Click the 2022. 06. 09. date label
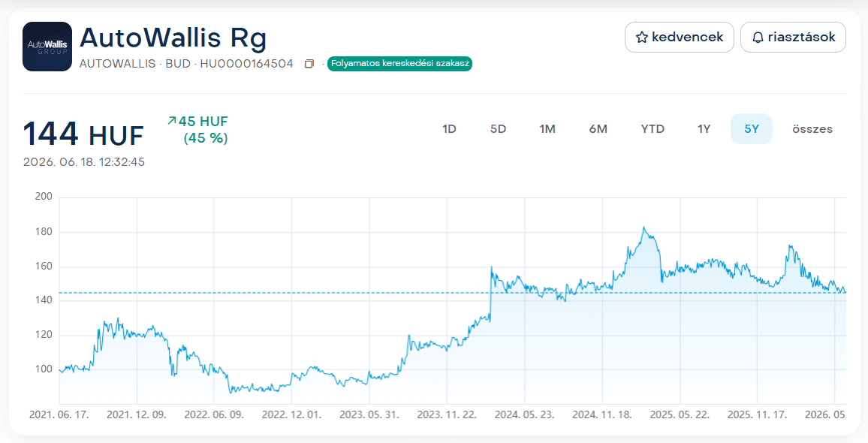This screenshot has height=443, width=868. (x=214, y=414)
